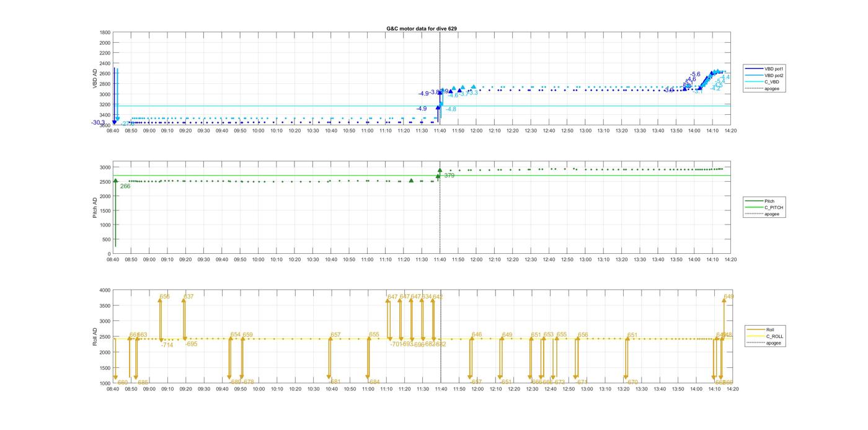Pick the "-5.6" label in the VBD plot
The height and width of the screenshot is (430, 868).
pos(695,74)
